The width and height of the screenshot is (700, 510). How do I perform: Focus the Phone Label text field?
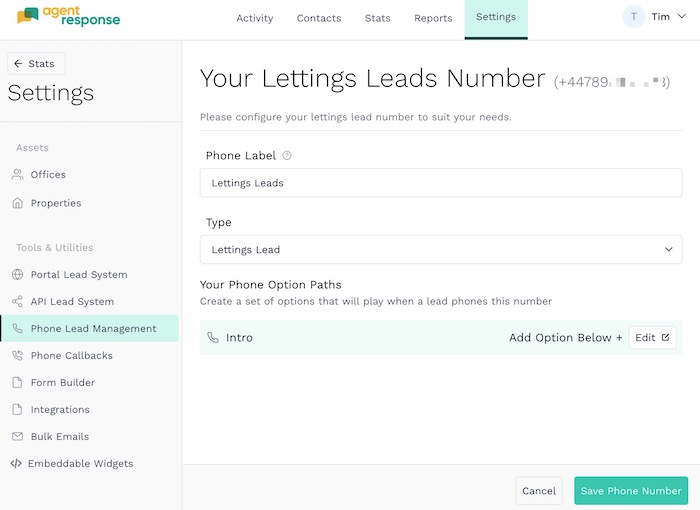coord(441,183)
